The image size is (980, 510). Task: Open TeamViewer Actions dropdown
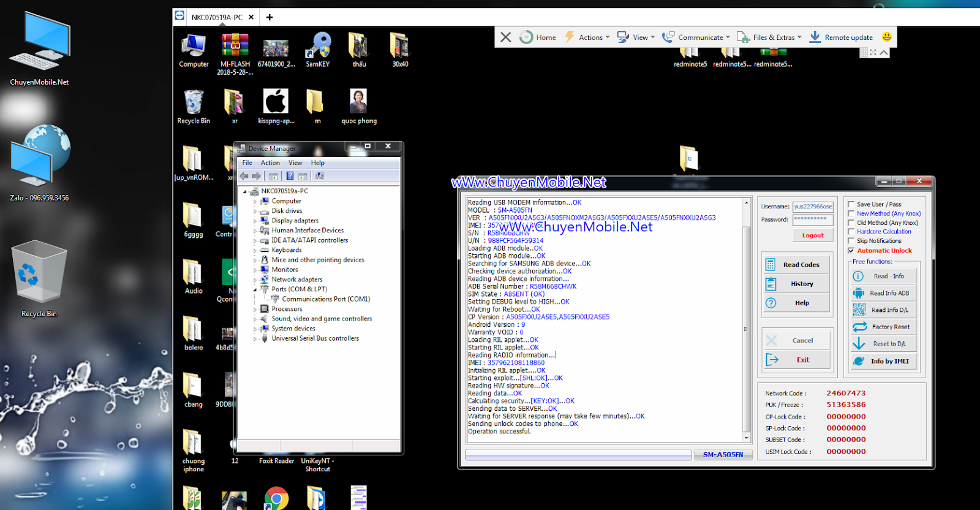click(587, 37)
